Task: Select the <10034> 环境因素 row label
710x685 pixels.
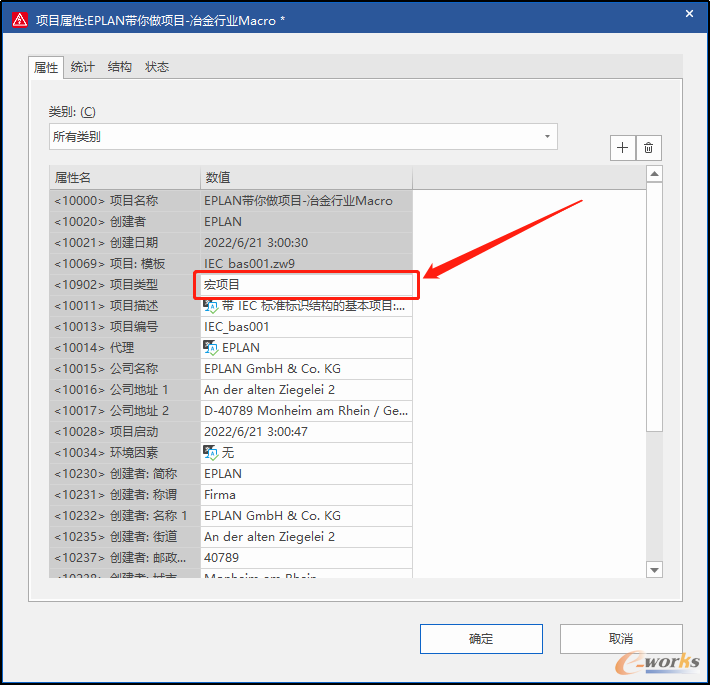Action: tap(125, 453)
